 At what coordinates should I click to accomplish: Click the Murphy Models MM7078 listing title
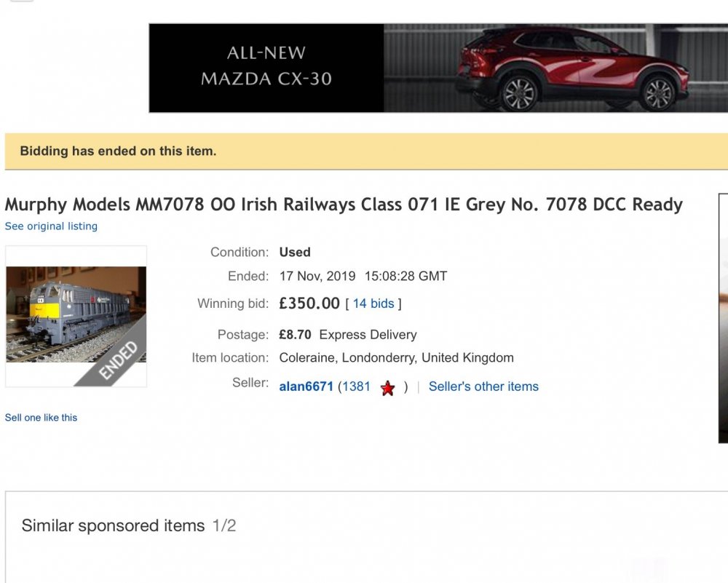coord(344,205)
